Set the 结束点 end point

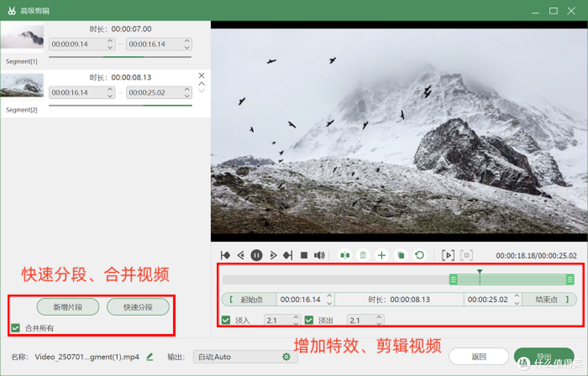tap(549, 299)
